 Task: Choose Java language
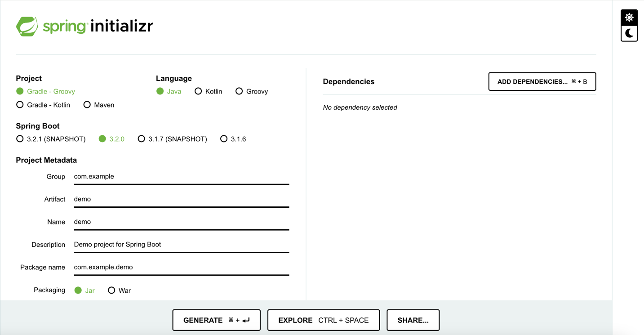click(169, 91)
